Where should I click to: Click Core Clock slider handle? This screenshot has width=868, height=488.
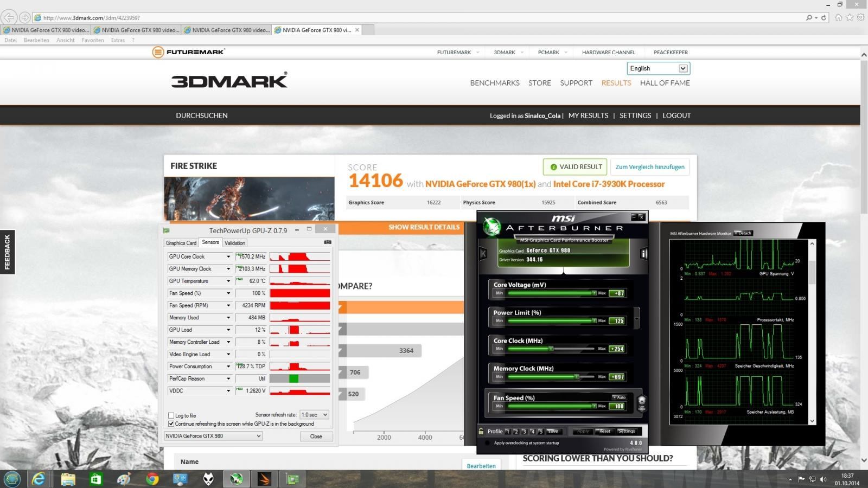pos(551,349)
